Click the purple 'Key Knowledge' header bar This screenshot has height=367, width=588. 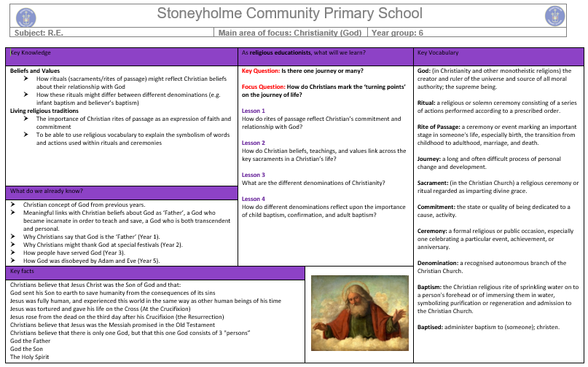click(x=122, y=55)
